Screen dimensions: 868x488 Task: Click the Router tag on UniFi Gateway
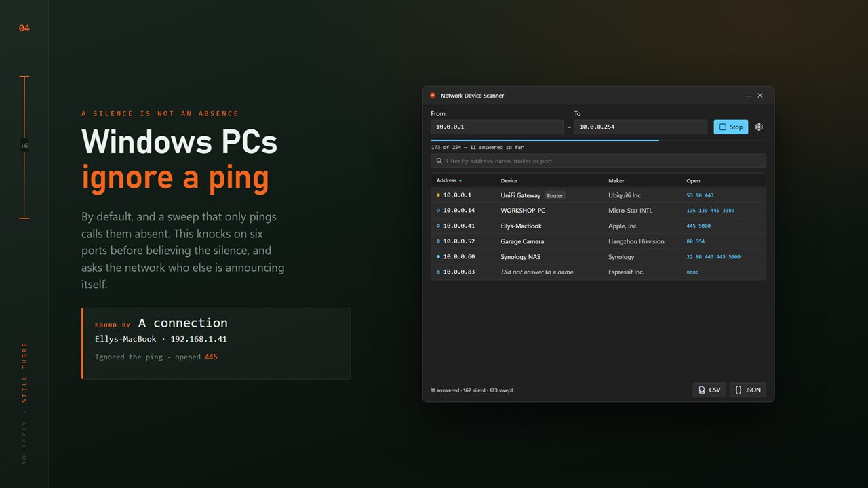pos(555,195)
